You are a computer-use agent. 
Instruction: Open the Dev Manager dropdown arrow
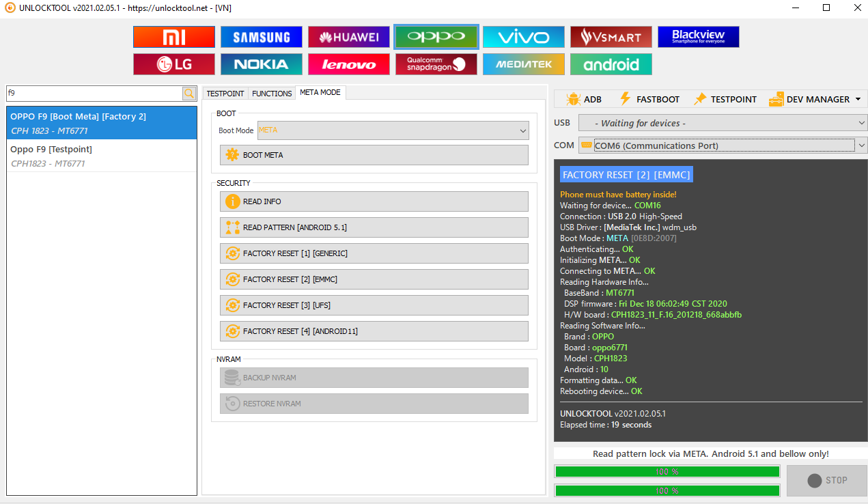tap(858, 99)
